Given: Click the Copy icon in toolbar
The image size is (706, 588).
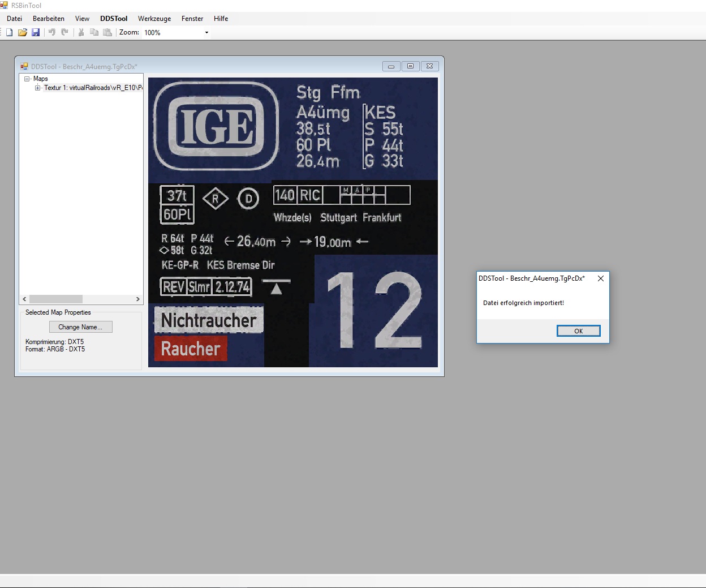Looking at the screenshot, I should coord(94,32).
